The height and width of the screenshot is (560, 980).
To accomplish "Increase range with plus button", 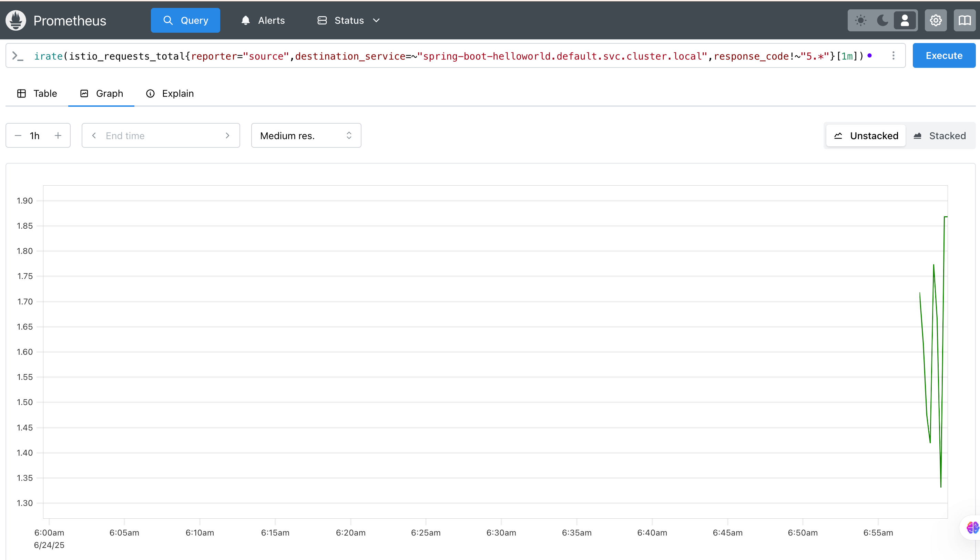I will pos(58,136).
